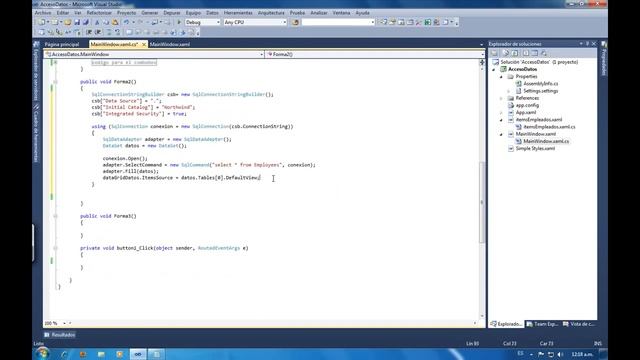Image resolution: width=640 pixels, height=360 pixels.
Task: Click Refresh icon in Solution Explorer toolbar
Action: [515, 53]
